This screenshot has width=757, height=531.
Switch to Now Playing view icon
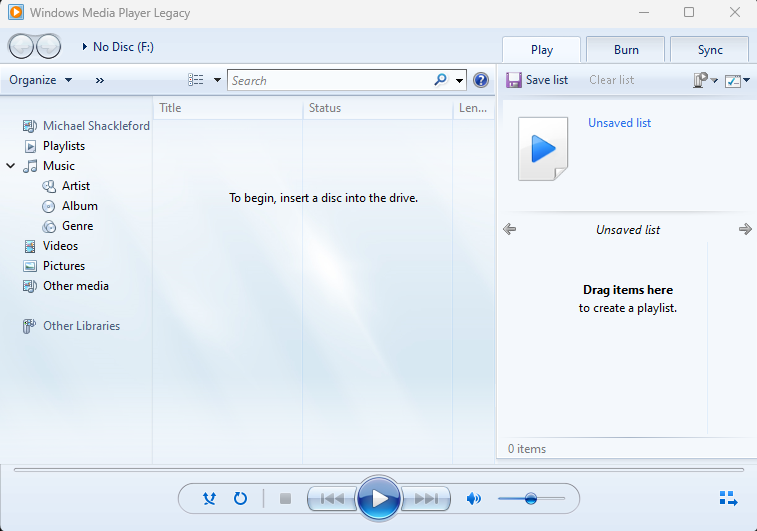pyautogui.click(x=728, y=498)
